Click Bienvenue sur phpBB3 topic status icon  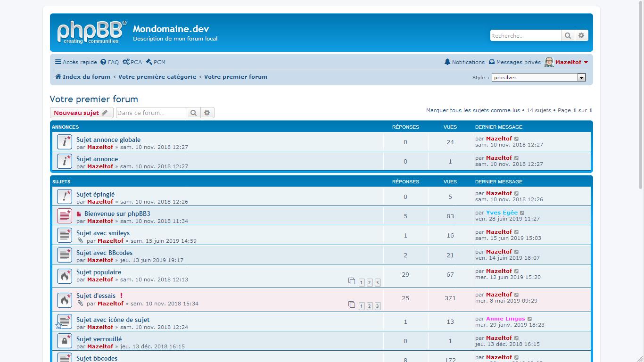point(65,216)
